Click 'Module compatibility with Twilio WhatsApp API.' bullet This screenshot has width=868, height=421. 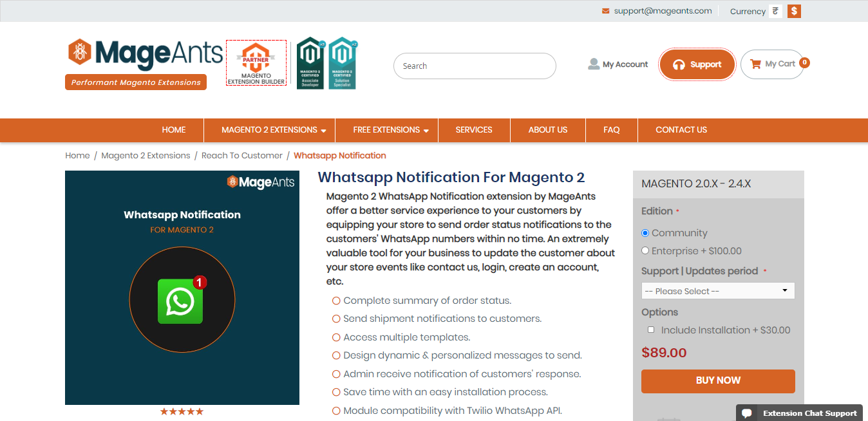pos(453,411)
